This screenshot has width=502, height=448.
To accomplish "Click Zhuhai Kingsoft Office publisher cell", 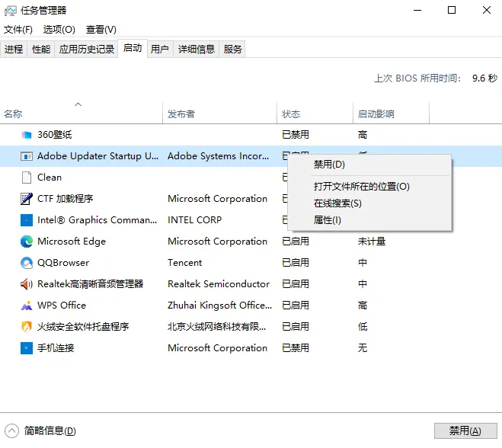I will (x=219, y=306).
